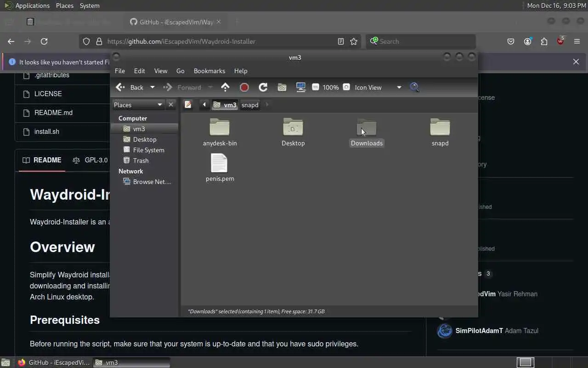Go up to the parent folder

pyautogui.click(x=225, y=87)
